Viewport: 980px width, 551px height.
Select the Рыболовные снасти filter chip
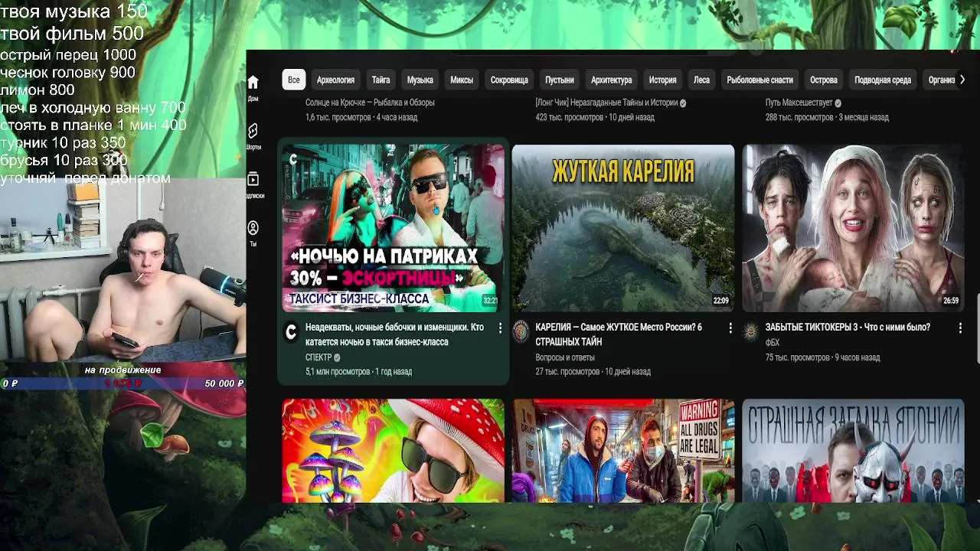(x=759, y=80)
